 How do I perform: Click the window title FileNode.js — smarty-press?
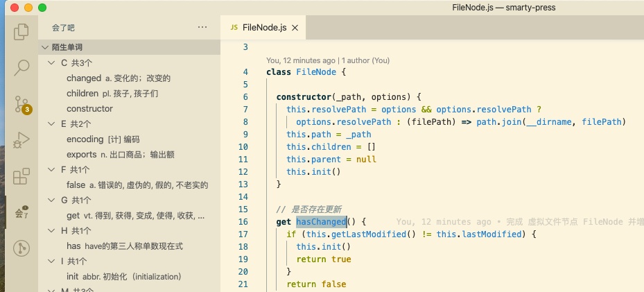click(x=503, y=8)
